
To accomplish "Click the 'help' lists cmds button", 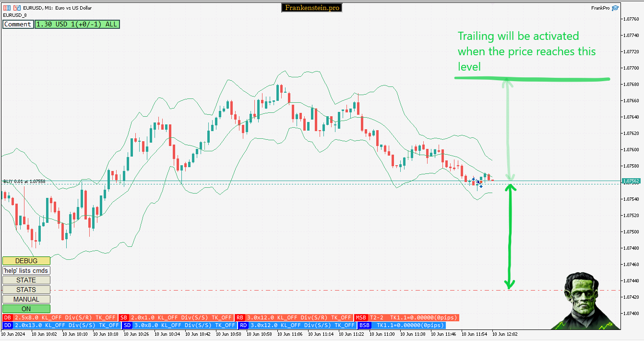I will click(26, 270).
